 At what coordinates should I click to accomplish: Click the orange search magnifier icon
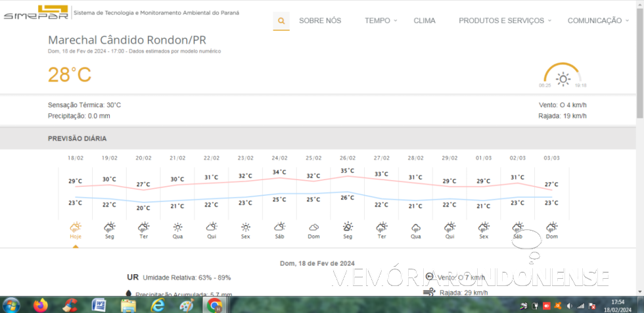(x=281, y=21)
